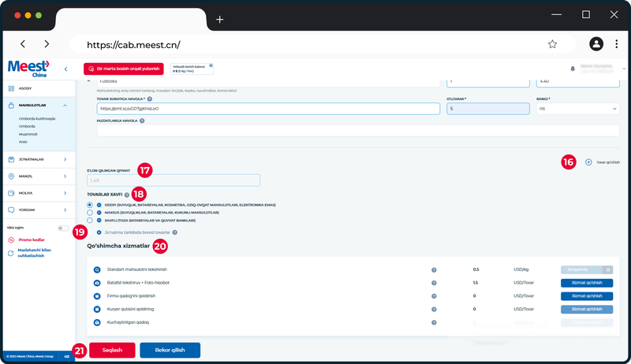The width and height of the screenshot is (631, 364).
Task: Tick the Jo'natma tarkibida brend tovarlar checkbox
Action: 90,232
